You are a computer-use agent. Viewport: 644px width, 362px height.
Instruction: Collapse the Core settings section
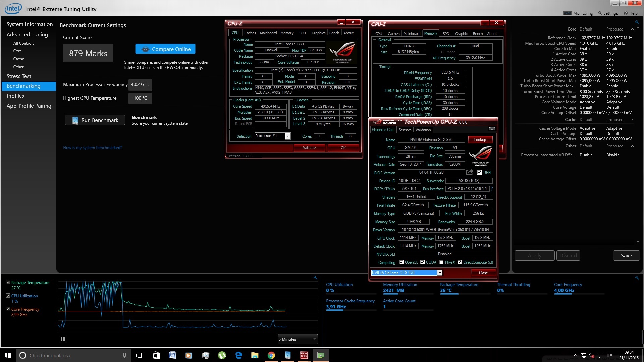pyautogui.click(x=633, y=29)
